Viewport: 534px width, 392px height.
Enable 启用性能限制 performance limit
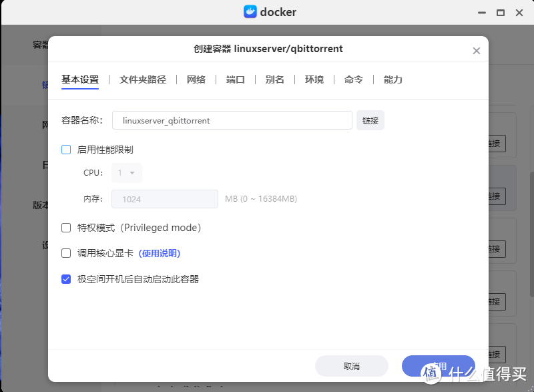click(66, 150)
